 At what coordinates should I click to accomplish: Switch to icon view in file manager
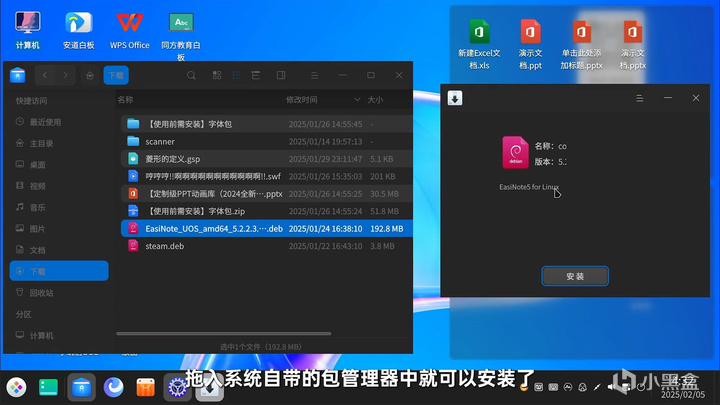(217, 75)
